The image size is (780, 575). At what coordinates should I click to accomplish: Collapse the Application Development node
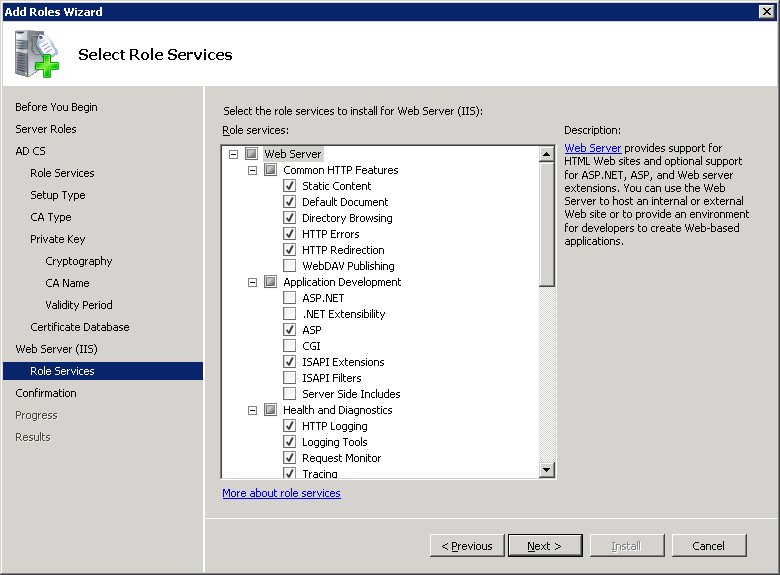[252, 282]
